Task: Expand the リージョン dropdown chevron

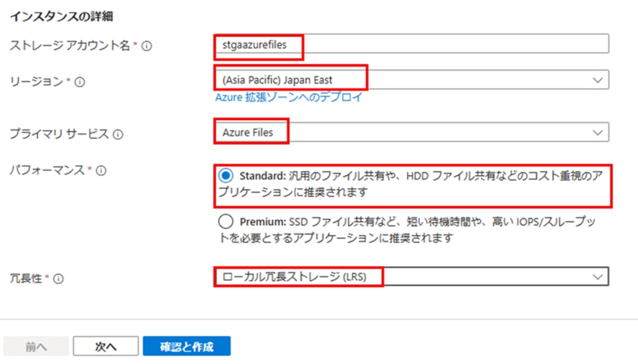Action: [x=598, y=80]
